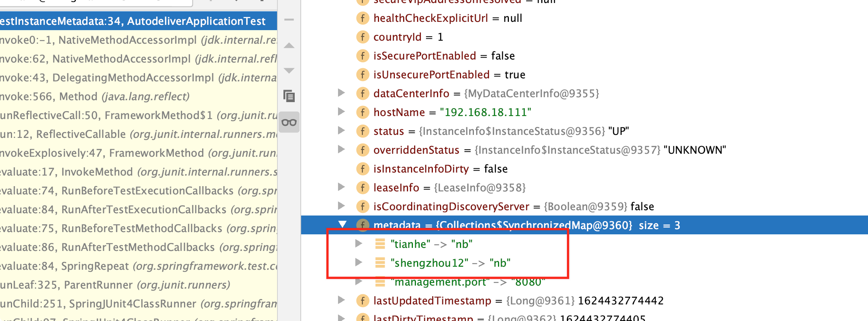This screenshot has width=868, height=321.
Task: Select frame run:12, ReflectiveCallable
Action: (139, 134)
